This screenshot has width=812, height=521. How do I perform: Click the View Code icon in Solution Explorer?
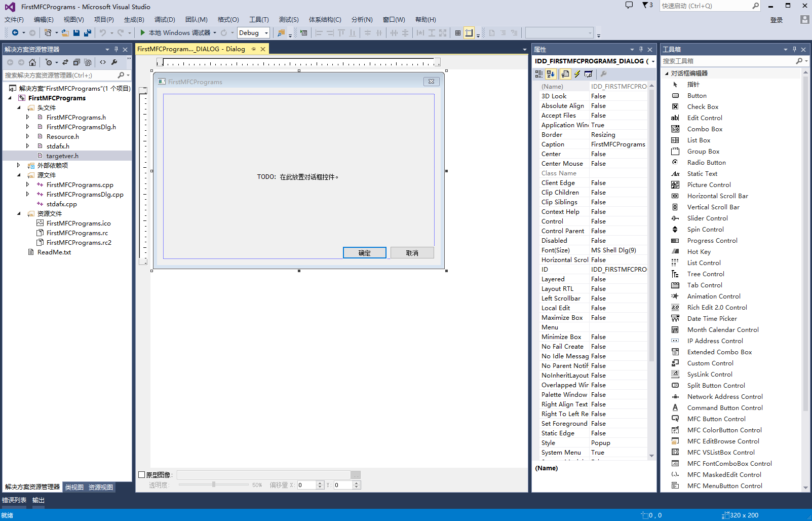click(103, 62)
